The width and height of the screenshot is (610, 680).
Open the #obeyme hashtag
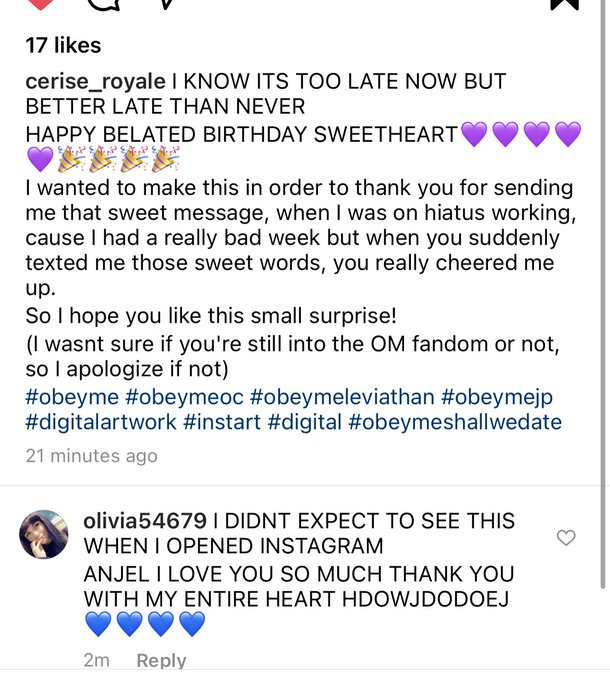click(x=72, y=397)
